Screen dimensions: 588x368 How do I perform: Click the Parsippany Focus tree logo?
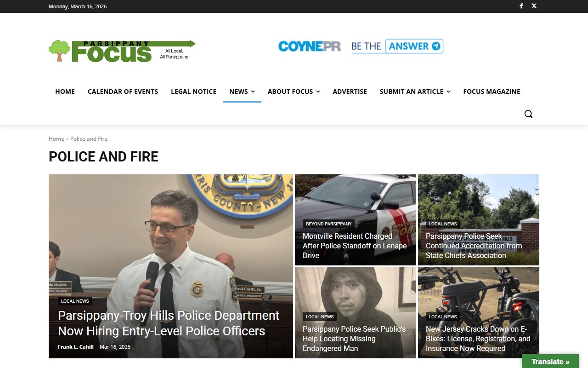coord(122,51)
